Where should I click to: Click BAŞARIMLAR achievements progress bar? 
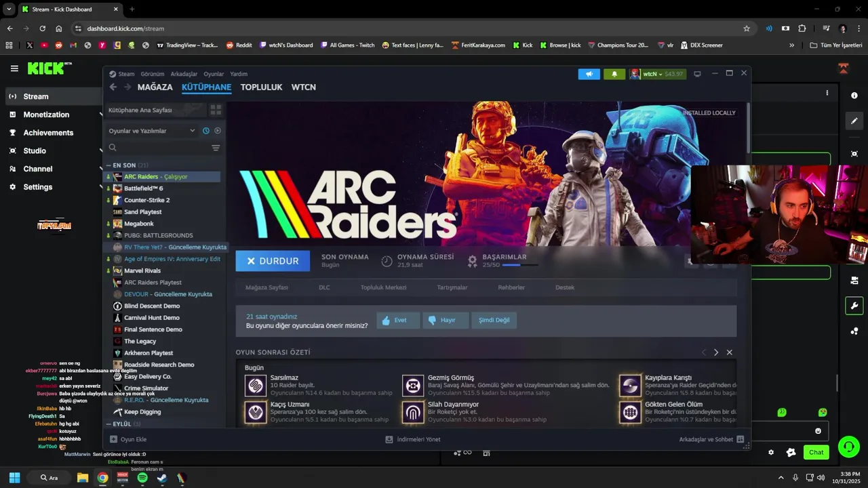tap(520, 265)
